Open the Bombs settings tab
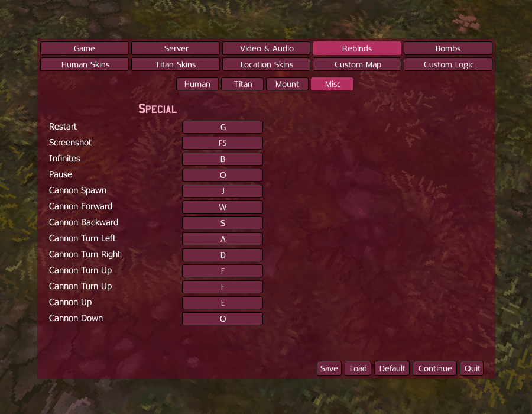Screen dimensions: 532x414 click(x=447, y=48)
